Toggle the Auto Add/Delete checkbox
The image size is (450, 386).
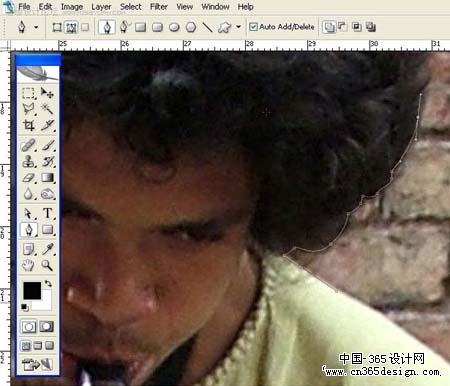253,27
